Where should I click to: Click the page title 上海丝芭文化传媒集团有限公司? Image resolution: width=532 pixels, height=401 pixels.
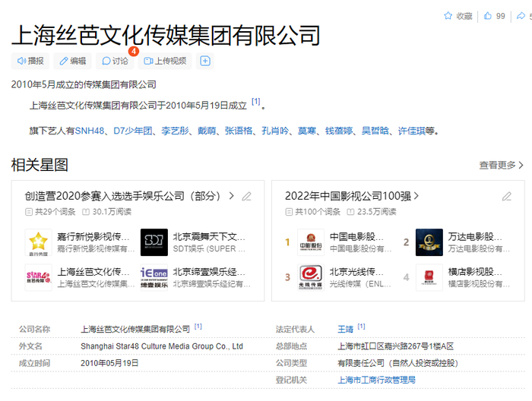[166, 35]
